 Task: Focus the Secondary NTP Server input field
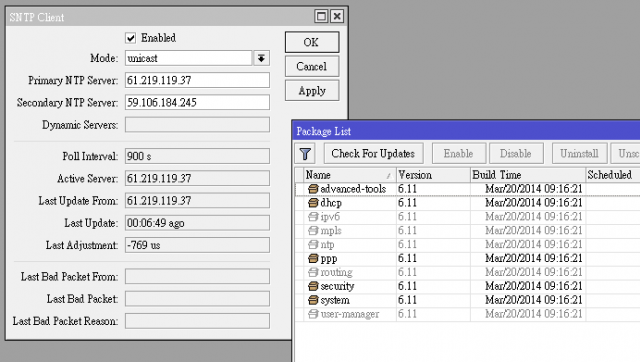(x=197, y=102)
